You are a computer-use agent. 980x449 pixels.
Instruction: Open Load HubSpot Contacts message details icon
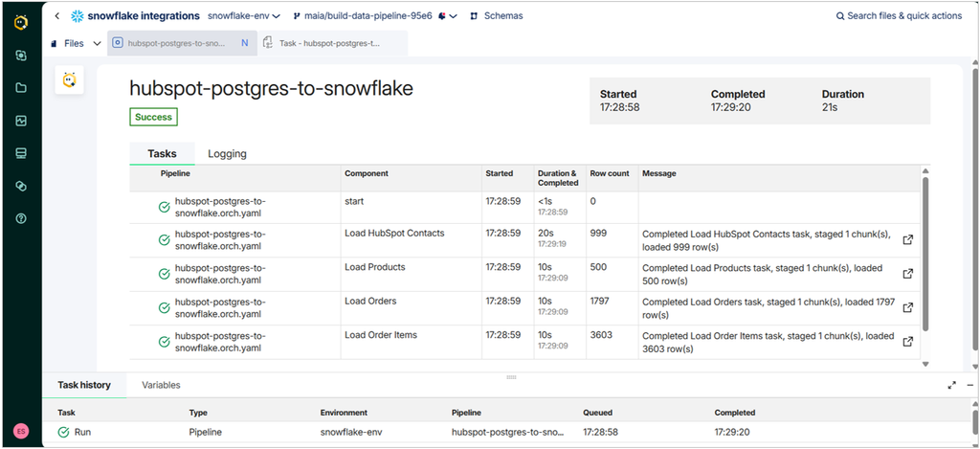[908, 239]
